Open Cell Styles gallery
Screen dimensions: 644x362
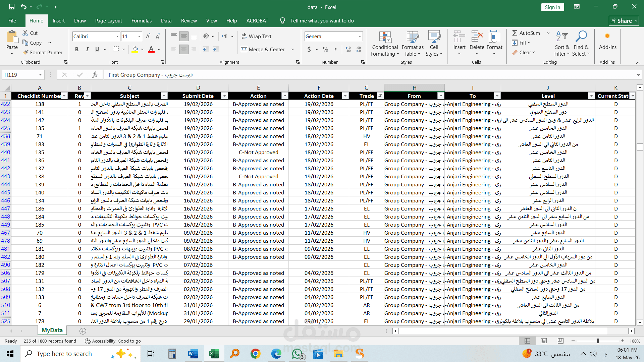[x=434, y=44]
